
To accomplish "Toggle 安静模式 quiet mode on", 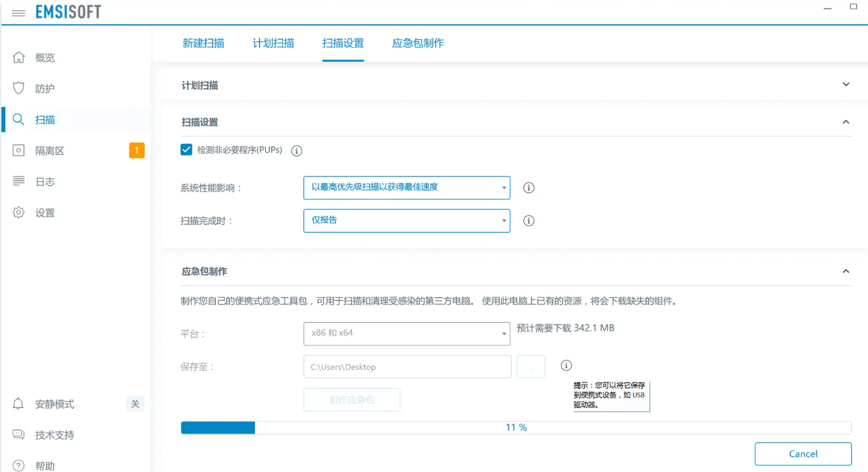I will (135, 403).
